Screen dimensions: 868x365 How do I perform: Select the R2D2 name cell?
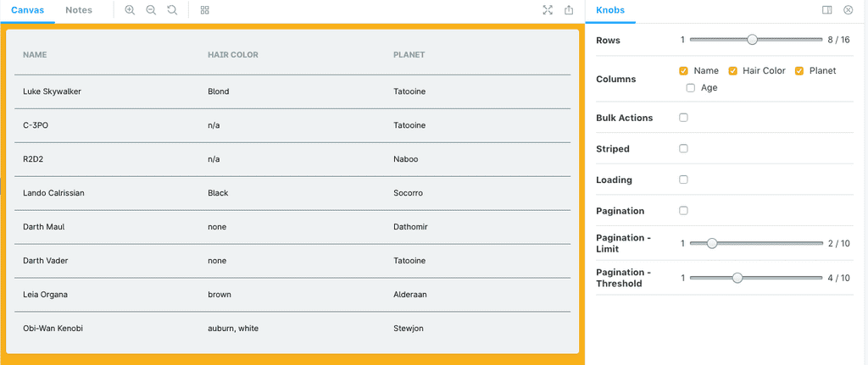coord(33,159)
